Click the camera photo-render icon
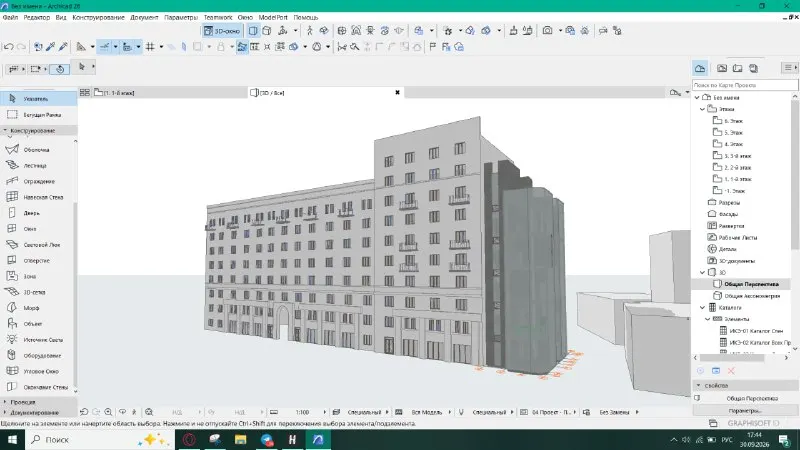This screenshot has height=450, width=800. (547, 31)
